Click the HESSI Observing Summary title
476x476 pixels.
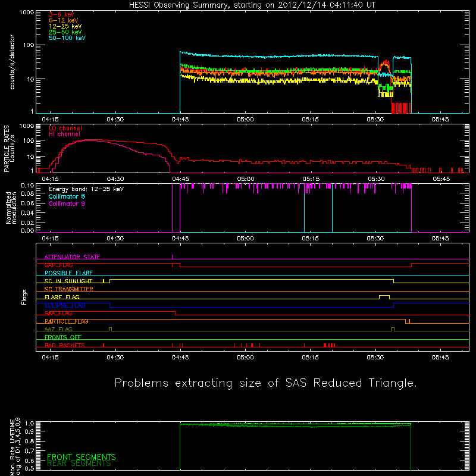pyautogui.click(x=252, y=5)
